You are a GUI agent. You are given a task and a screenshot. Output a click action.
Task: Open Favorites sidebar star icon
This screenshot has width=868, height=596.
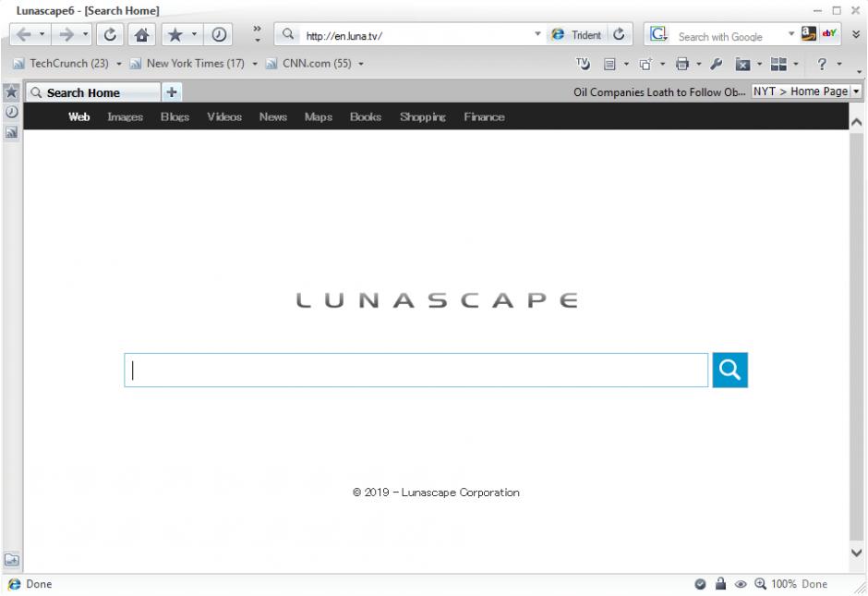point(11,92)
